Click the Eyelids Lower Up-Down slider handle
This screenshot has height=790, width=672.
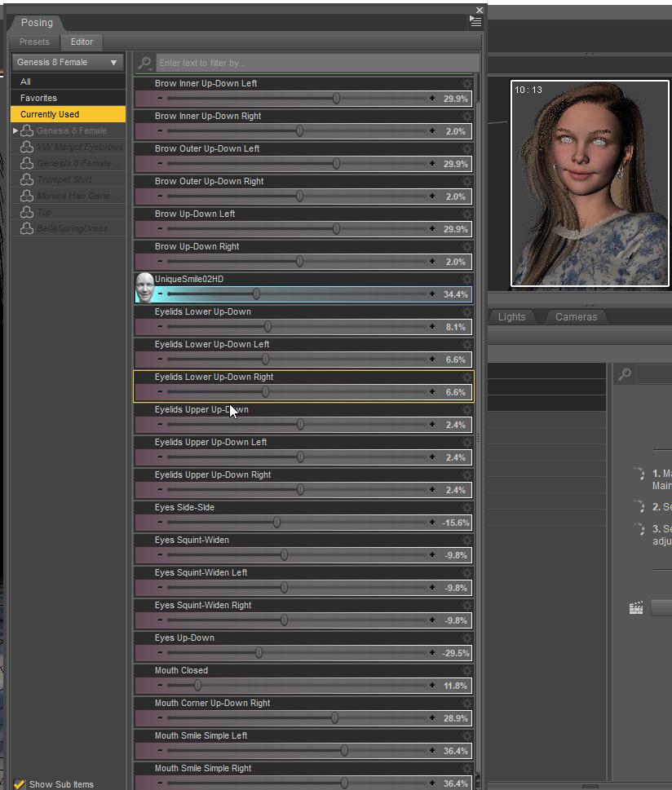[x=267, y=326]
